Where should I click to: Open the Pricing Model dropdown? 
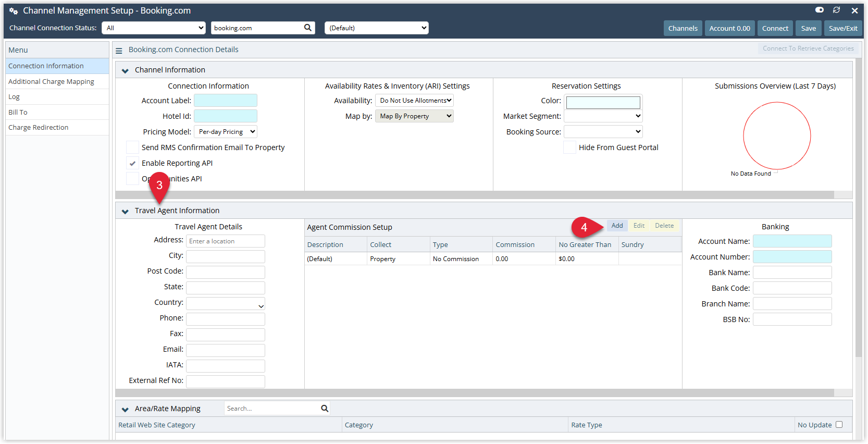[x=226, y=132]
